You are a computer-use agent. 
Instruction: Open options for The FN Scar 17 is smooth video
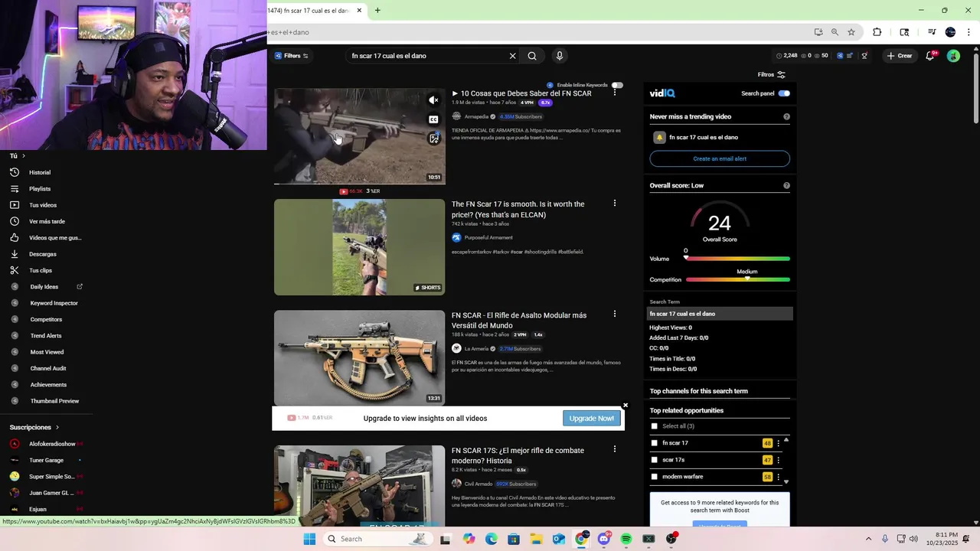tap(614, 204)
